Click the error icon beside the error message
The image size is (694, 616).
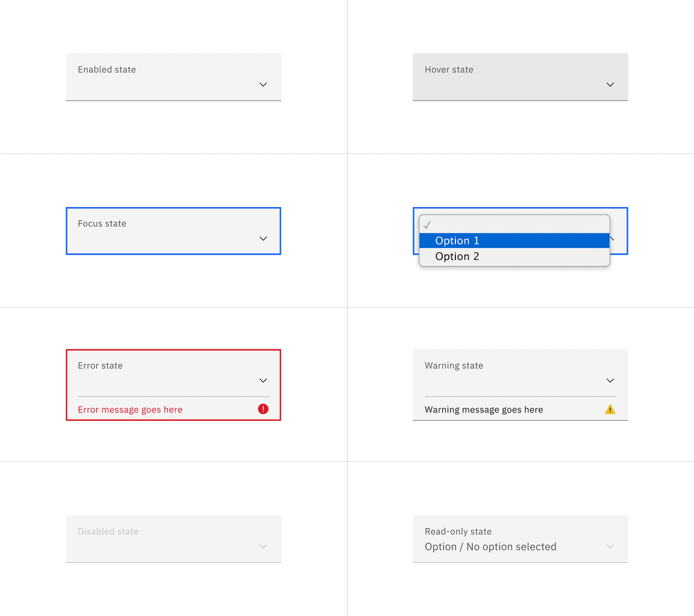(263, 409)
